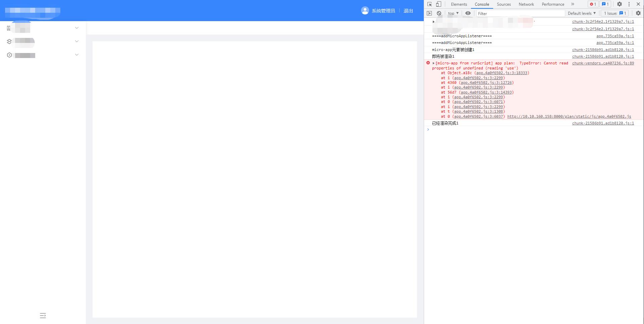Click inside the console Filter input field
Image resolution: width=644 pixels, height=324 pixels.
(520, 13)
